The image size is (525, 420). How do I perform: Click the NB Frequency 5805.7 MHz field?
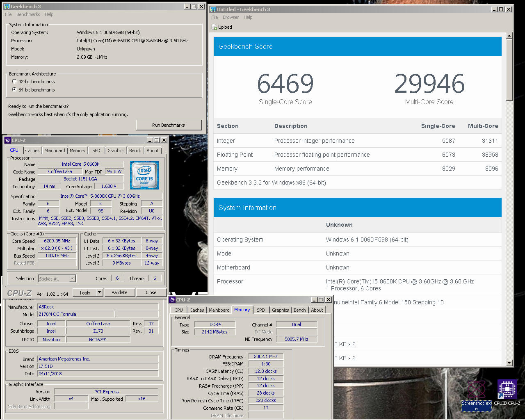point(297,339)
